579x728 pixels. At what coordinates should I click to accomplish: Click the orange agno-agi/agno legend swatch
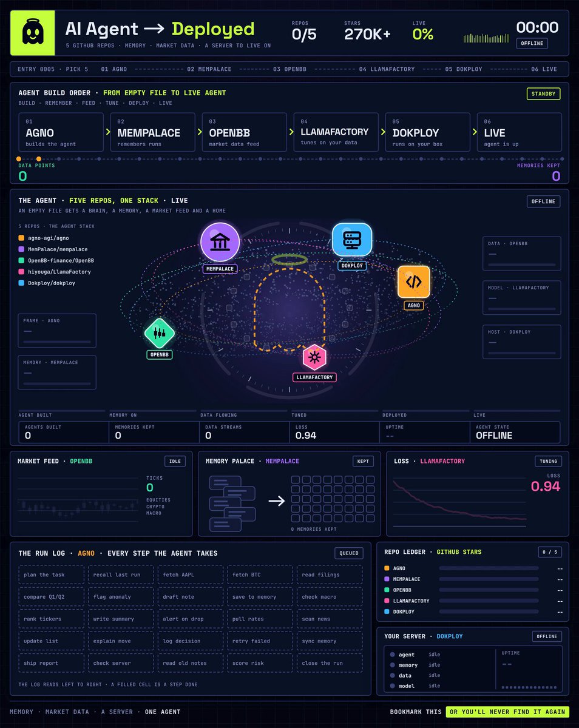[x=21, y=238]
